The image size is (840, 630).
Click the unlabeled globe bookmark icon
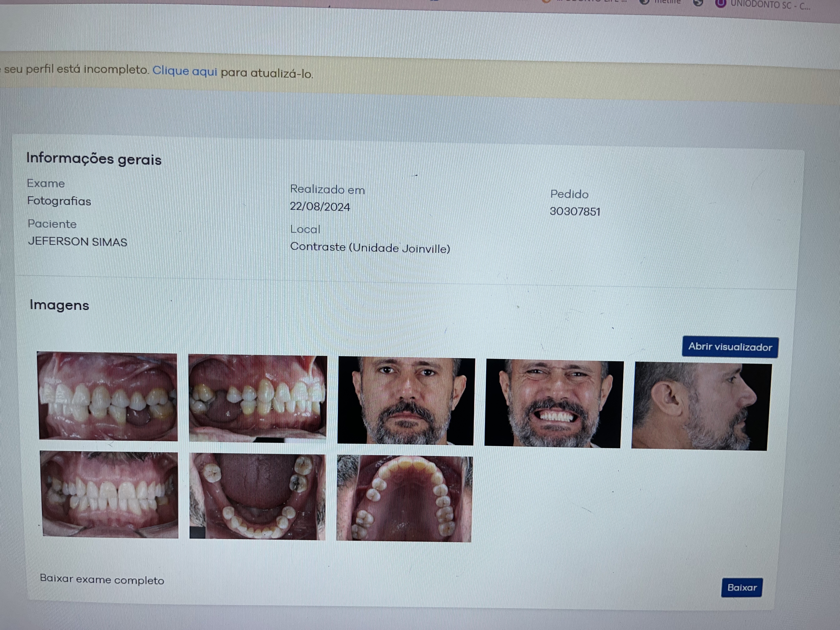pos(698,3)
